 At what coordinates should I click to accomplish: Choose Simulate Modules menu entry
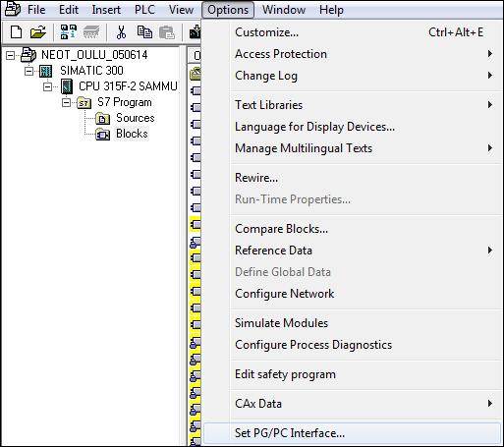pos(352,323)
